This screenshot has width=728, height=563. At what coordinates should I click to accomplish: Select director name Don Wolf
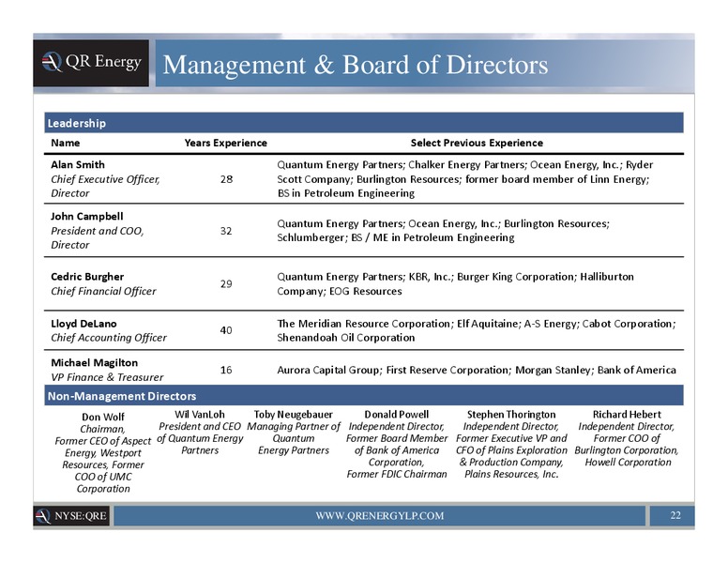[103, 417]
